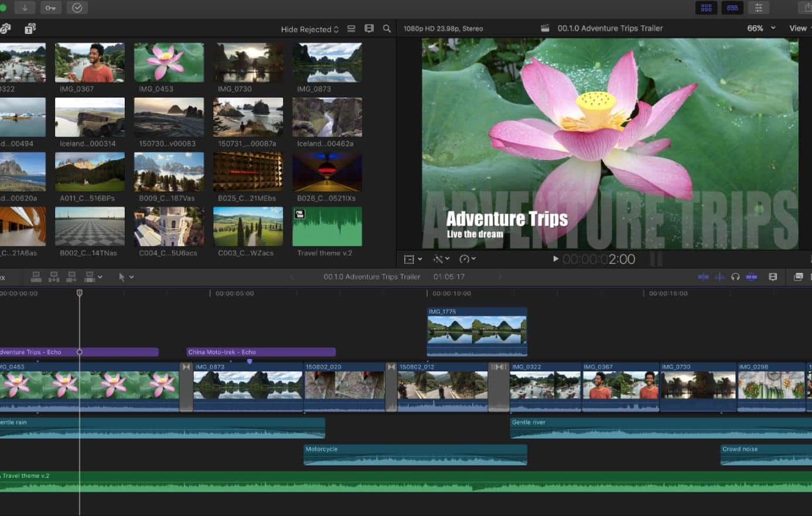
Task: Select the Motorcycle audio clip
Action: click(x=415, y=455)
